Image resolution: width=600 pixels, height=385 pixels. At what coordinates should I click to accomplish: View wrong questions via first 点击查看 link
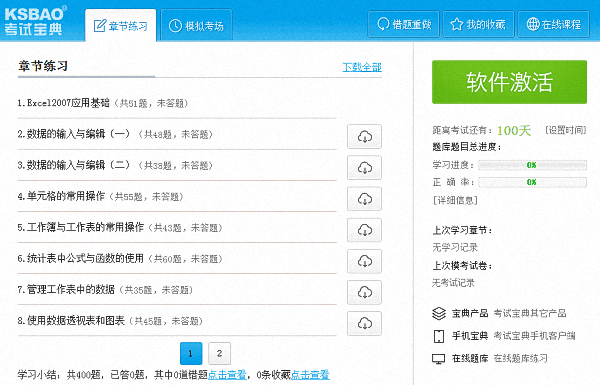[x=227, y=375]
